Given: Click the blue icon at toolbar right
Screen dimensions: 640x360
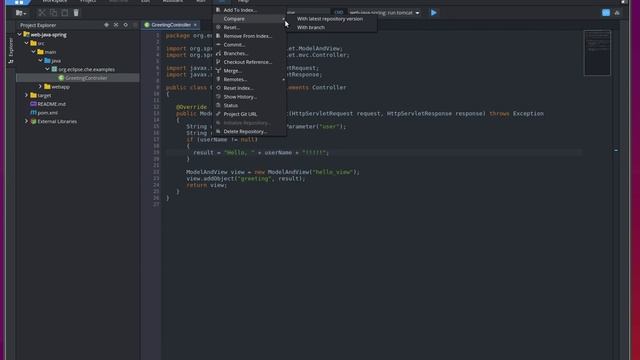Looking at the screenshot, I should [x=606, y=13].
